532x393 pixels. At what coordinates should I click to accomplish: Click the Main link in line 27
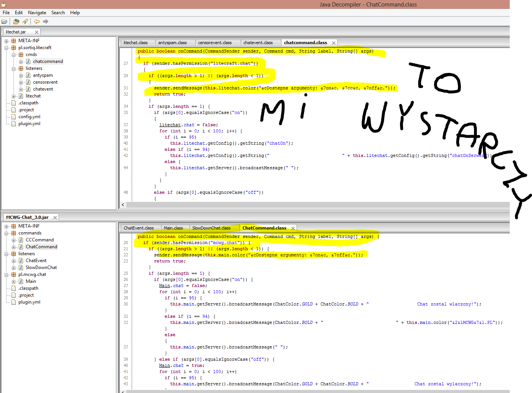pyautogui.click(x=165, y=286)
